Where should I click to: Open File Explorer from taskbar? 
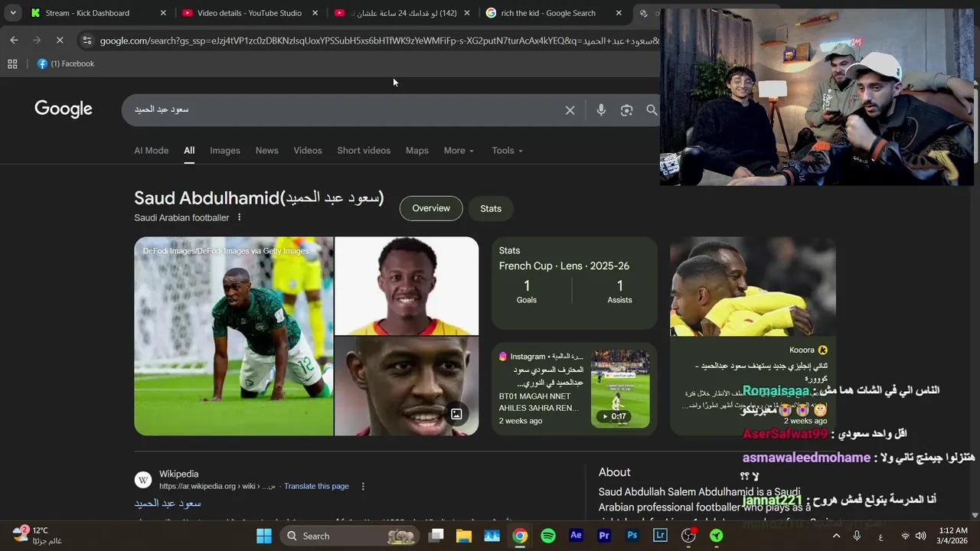(x=464, y=536)
